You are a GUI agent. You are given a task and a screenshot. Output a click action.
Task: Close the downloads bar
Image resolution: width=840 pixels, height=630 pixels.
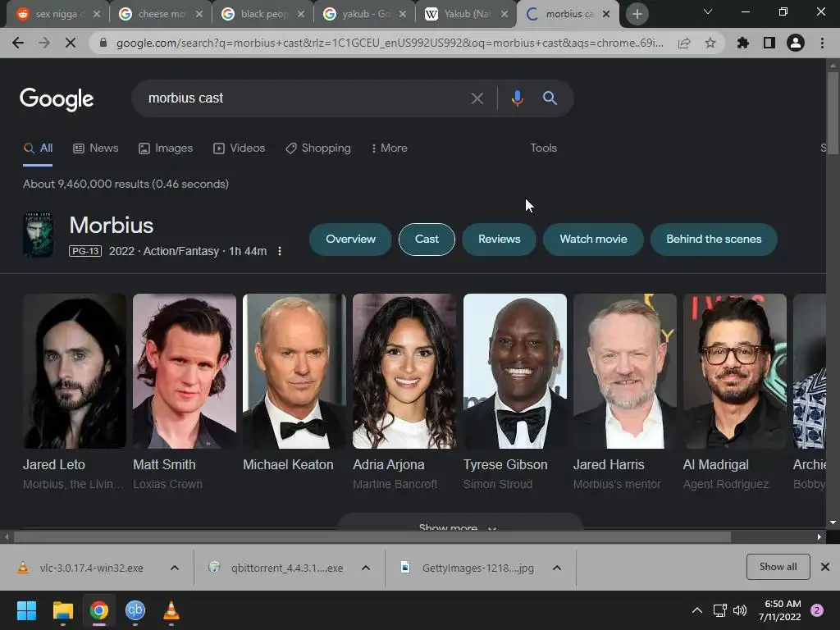[825, 567]
